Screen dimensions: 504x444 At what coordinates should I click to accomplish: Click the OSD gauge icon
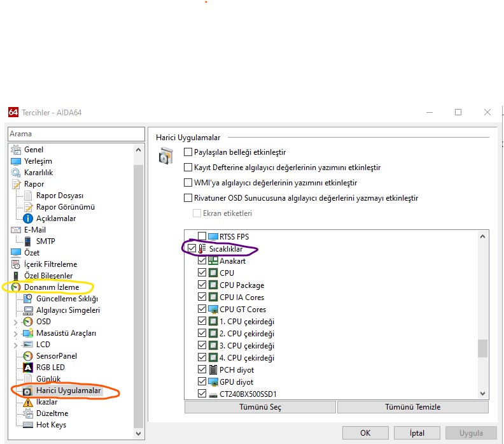pyautogui.click(x=28, y=322)
